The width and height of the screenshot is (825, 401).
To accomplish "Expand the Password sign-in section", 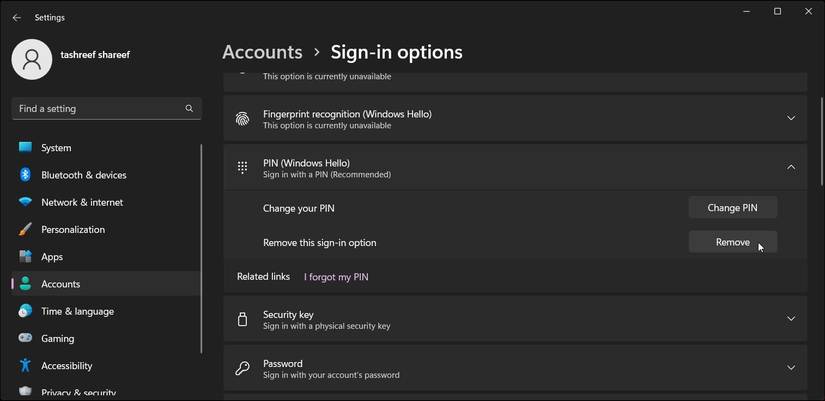I will click(790, 368).
